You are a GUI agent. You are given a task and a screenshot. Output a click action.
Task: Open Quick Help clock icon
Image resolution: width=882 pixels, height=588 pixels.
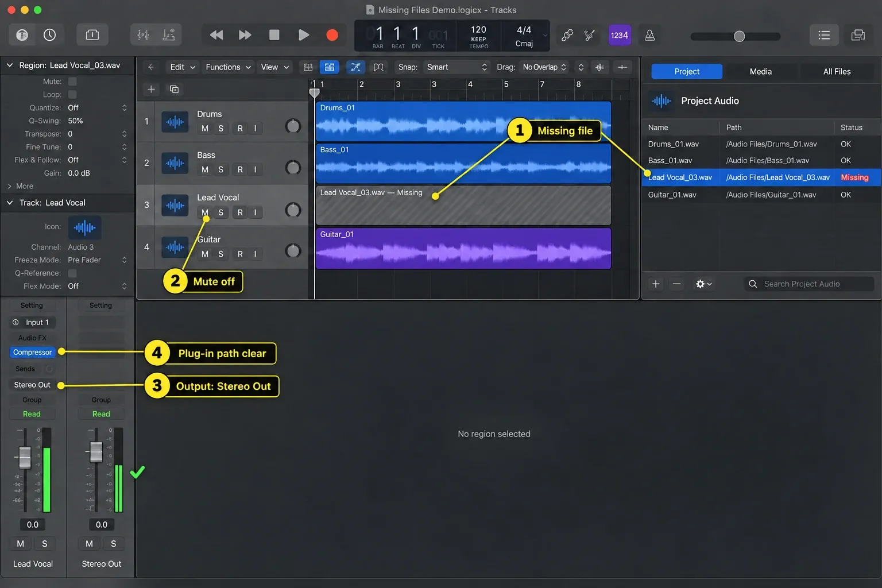click(x=50, y=35)
